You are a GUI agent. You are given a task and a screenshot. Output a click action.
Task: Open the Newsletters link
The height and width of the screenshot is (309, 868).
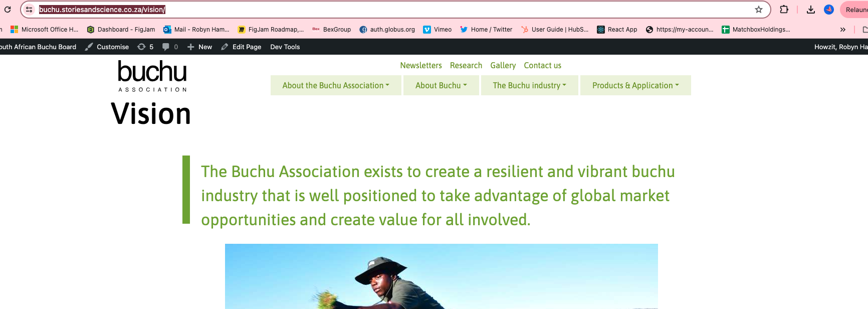click(421, 65)
